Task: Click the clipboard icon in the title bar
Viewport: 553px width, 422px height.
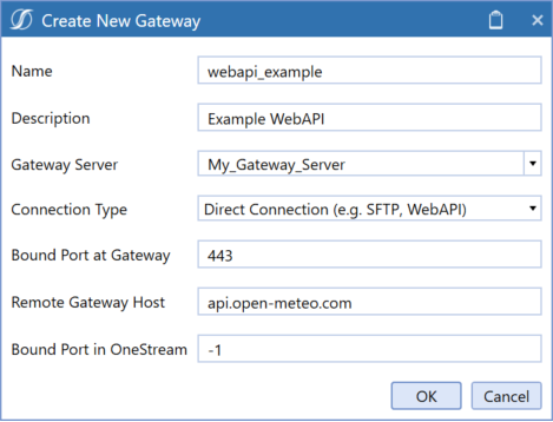Action: [x=496, y=20]
